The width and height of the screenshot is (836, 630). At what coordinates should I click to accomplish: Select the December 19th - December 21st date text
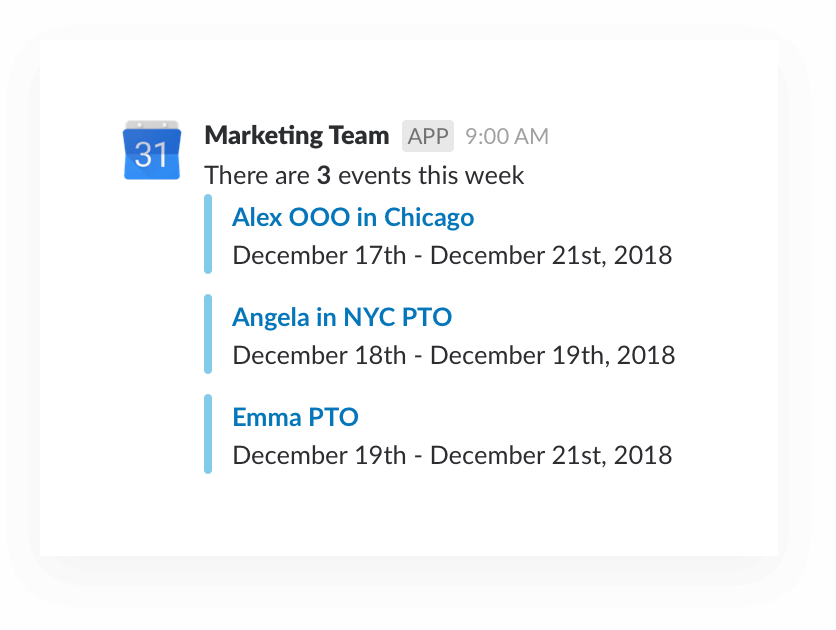click(x=452, y=455)
